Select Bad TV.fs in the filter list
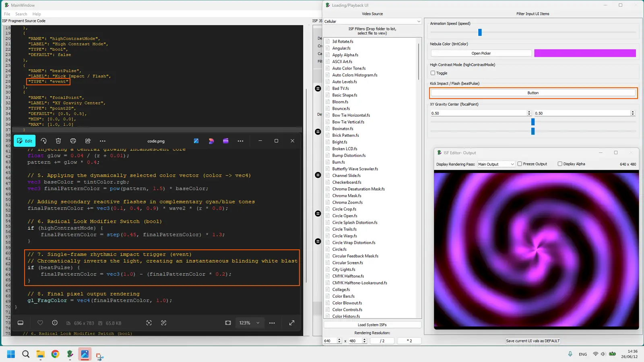644x362 pixels. tap(341, 88)
